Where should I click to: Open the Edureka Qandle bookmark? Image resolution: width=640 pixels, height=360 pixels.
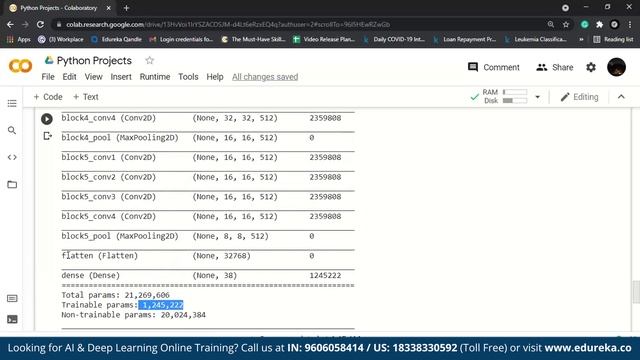click(116, 39)
